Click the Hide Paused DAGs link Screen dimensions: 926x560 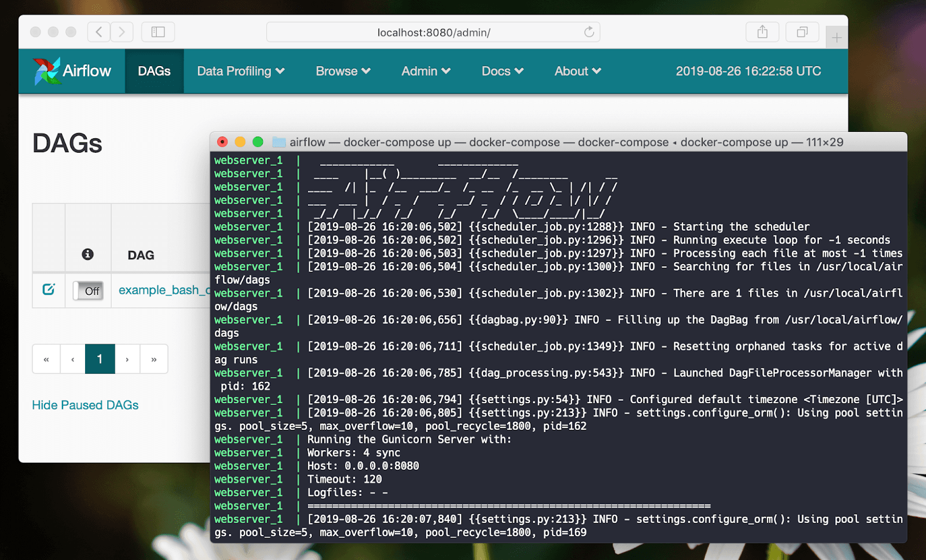pyautogui.click(x=85, y=405)
